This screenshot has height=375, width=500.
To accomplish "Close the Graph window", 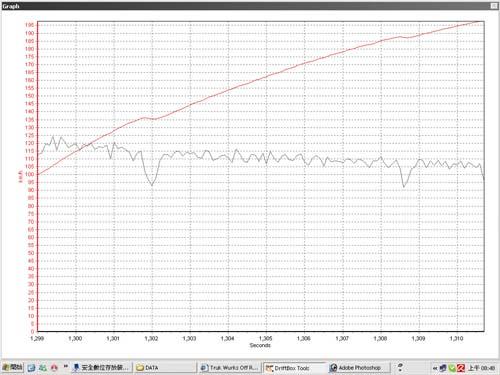I will point(494,6).
